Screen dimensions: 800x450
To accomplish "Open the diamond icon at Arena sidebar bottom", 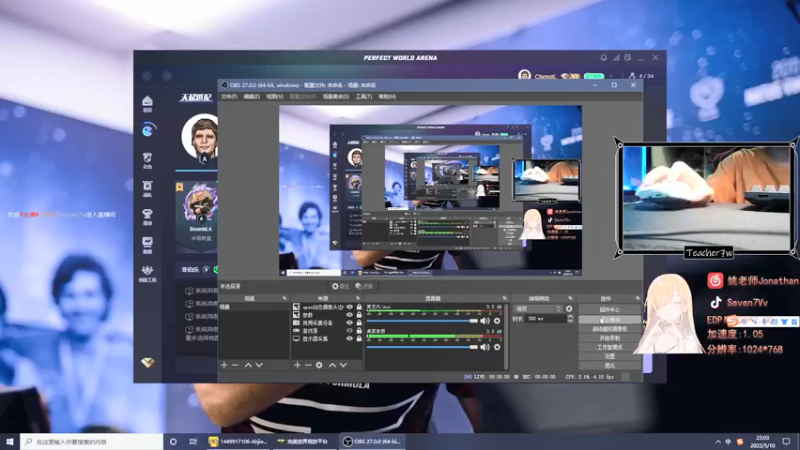I will [x=148, y=362].
